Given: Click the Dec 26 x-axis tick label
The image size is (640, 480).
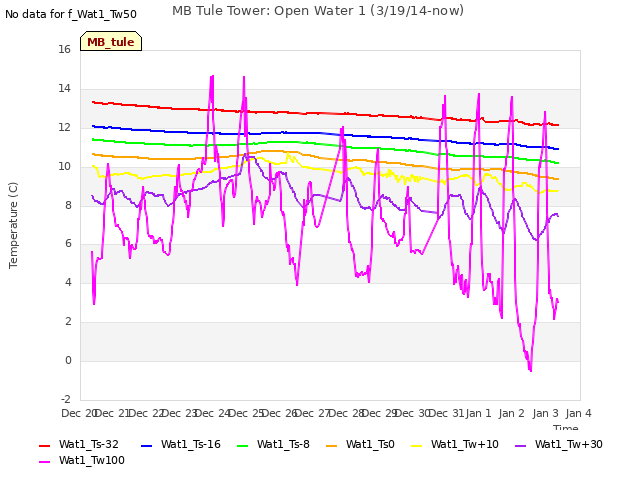Looking at the screenshot, I should tap(280, 413).
